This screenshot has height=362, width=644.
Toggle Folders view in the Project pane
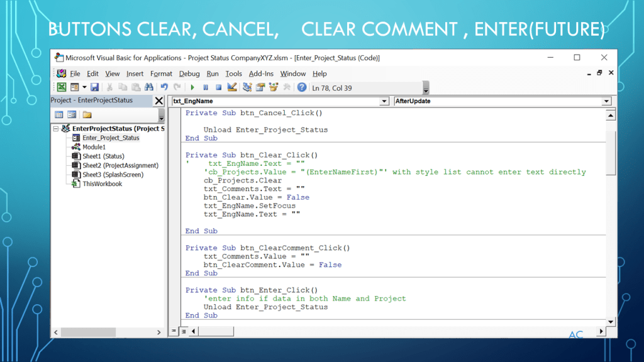pos(87,115)
